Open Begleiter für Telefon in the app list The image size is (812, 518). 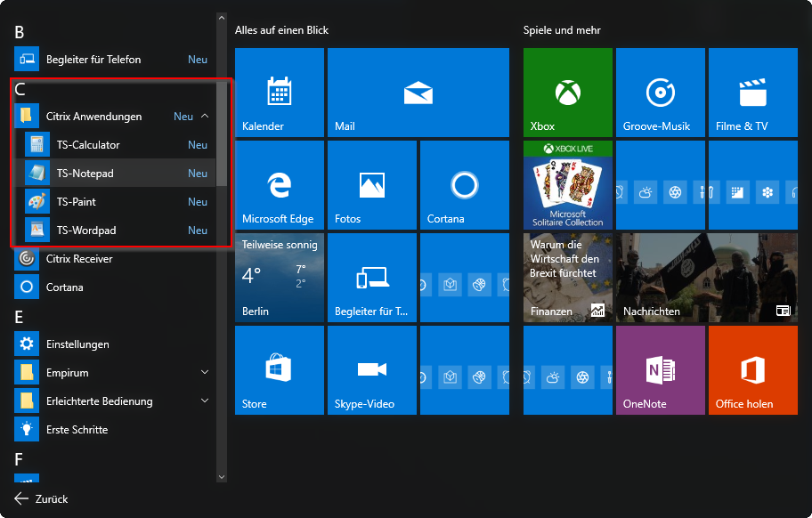point(115,60)
